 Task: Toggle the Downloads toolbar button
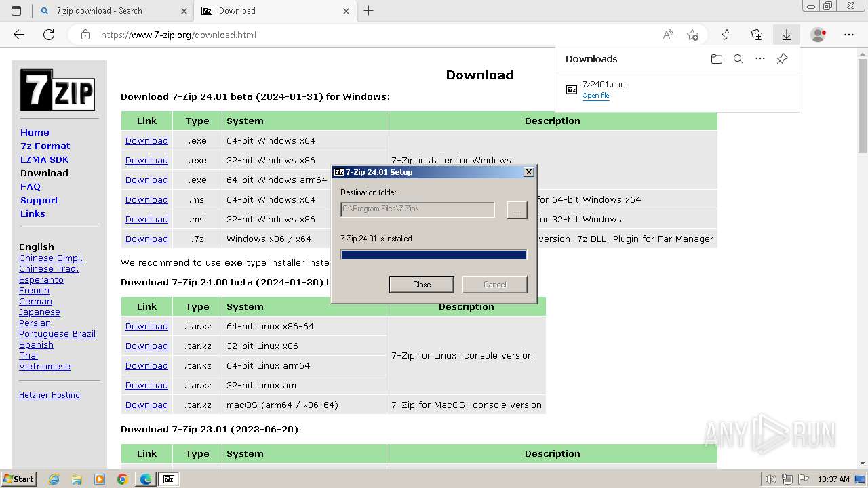pos(787,35)
